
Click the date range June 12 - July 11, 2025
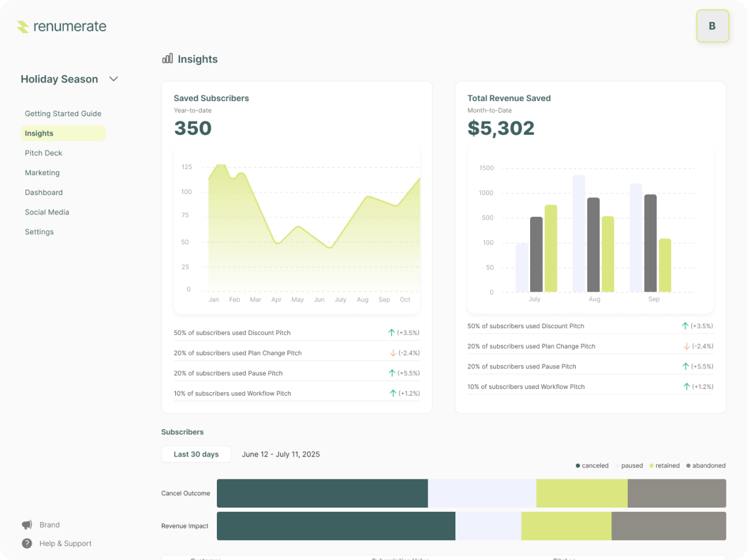[x=281, y=454]
